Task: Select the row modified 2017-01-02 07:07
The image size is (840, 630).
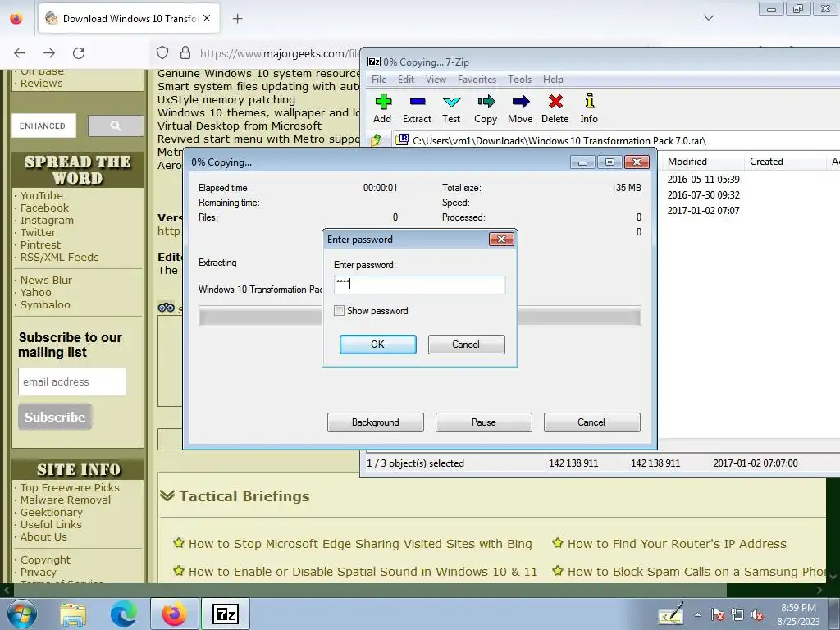Action: click(x=703, y=211)
